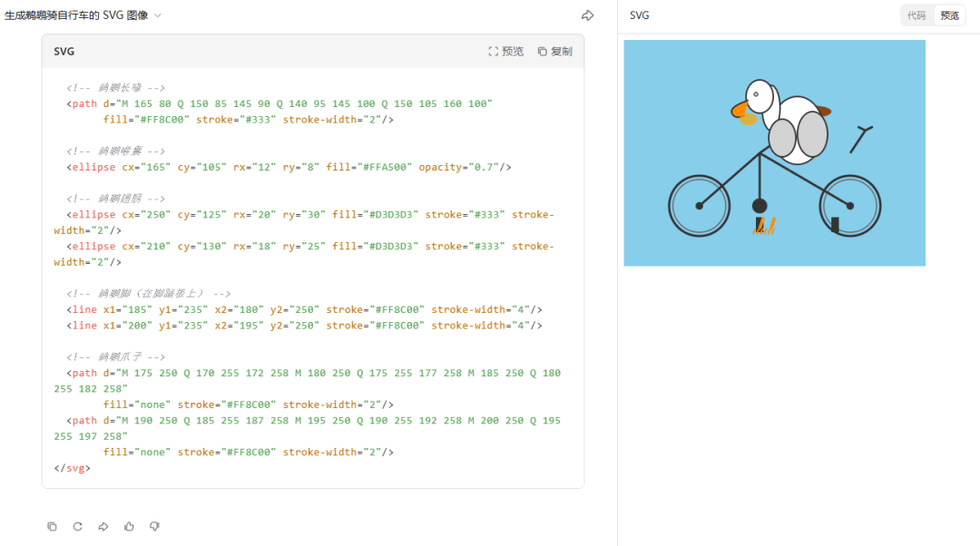Click the line element with x1="185"
This screenshot has height=546, width=980.
pos(304,309)
